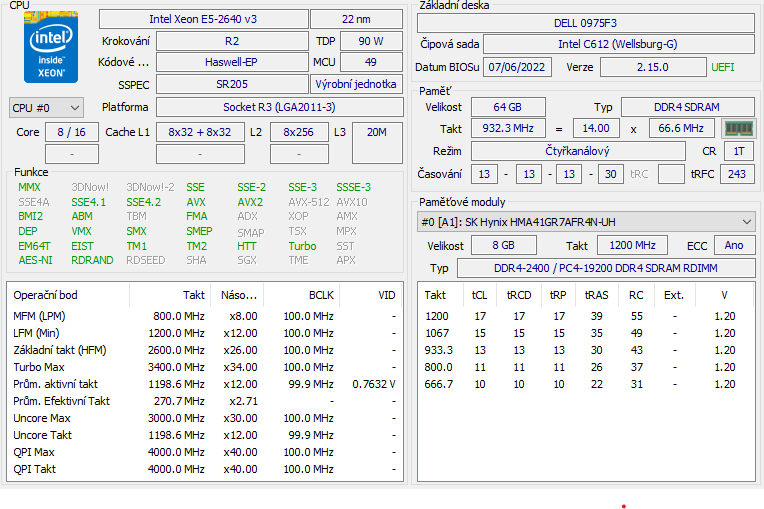The height and width of the screenshot is (509, 764).
Task: Click the Výrobní jednotka button
Action: click(356, 84)
